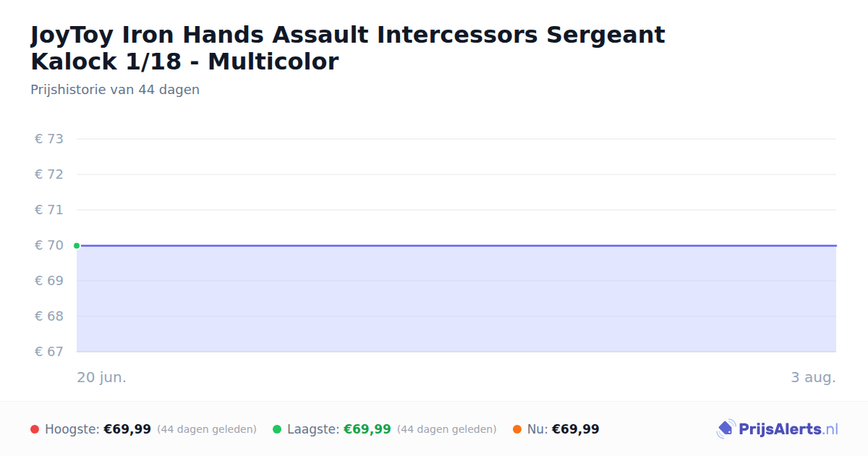This screenshot has width=868, height=456.
Task: Click the € 67 axis label
Action: click(x=49, y=352)
